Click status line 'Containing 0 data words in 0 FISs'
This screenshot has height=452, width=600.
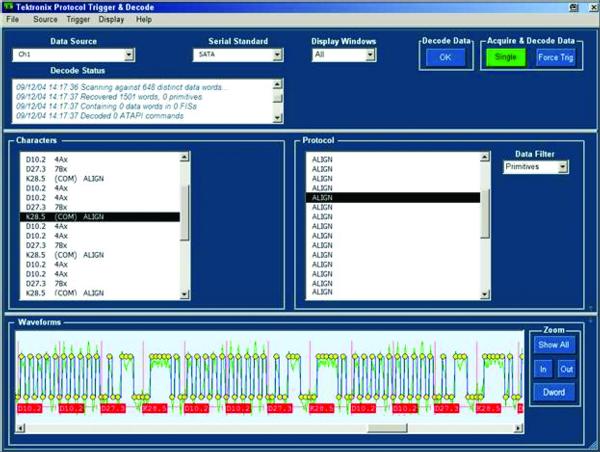coord(106,106)
